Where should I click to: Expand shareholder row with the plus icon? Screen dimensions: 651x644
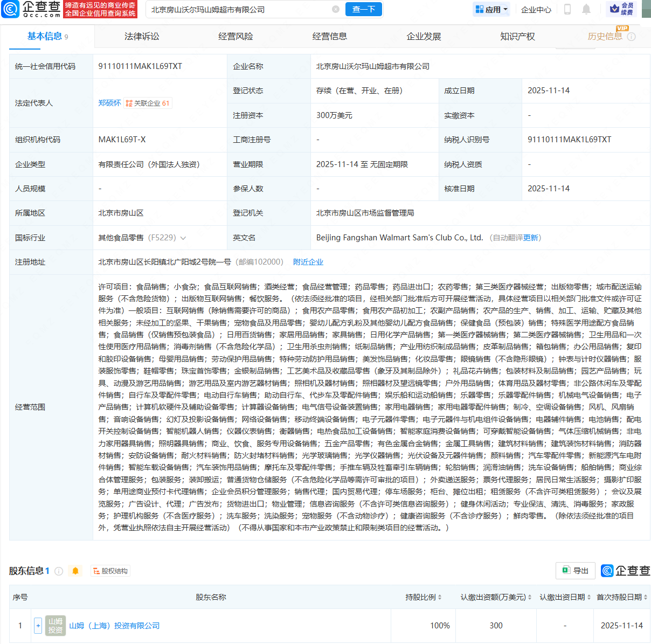(38, 626)
